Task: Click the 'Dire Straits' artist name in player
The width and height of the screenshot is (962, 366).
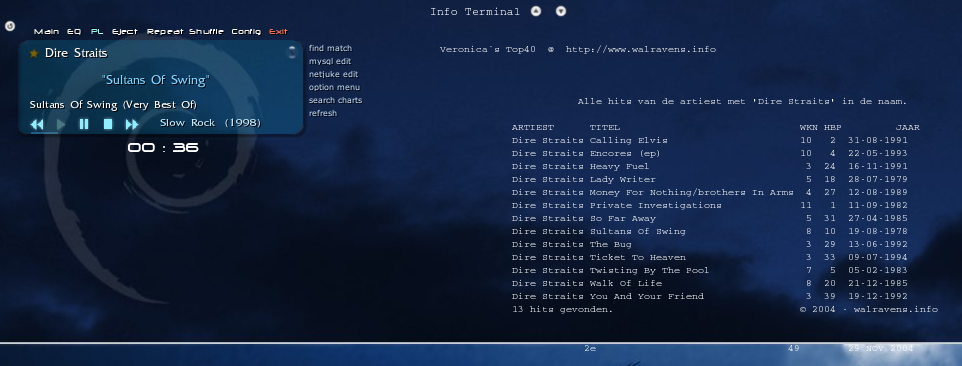Action: point(76,53)
